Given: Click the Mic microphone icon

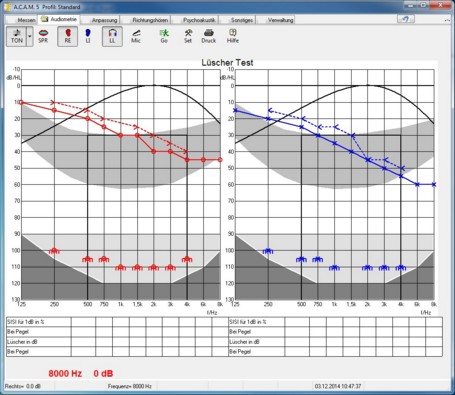Looking at the screenshot, I should (136, 36).
